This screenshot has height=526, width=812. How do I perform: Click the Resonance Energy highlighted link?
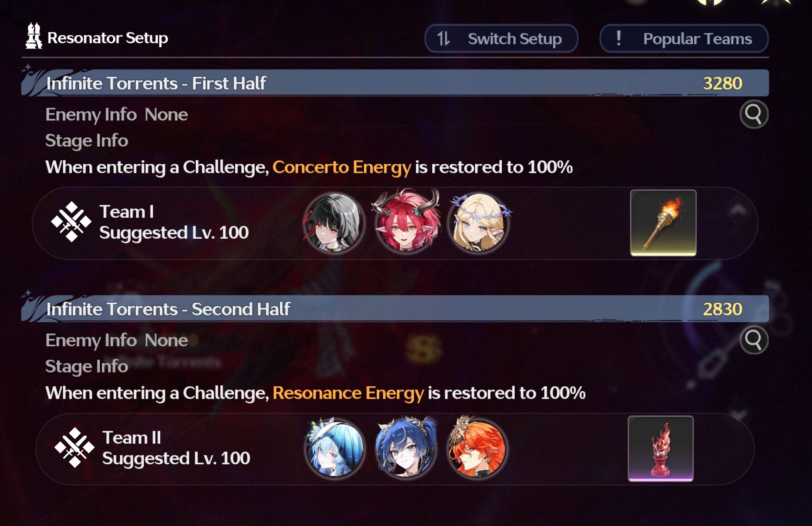click(x=348, y=393)
